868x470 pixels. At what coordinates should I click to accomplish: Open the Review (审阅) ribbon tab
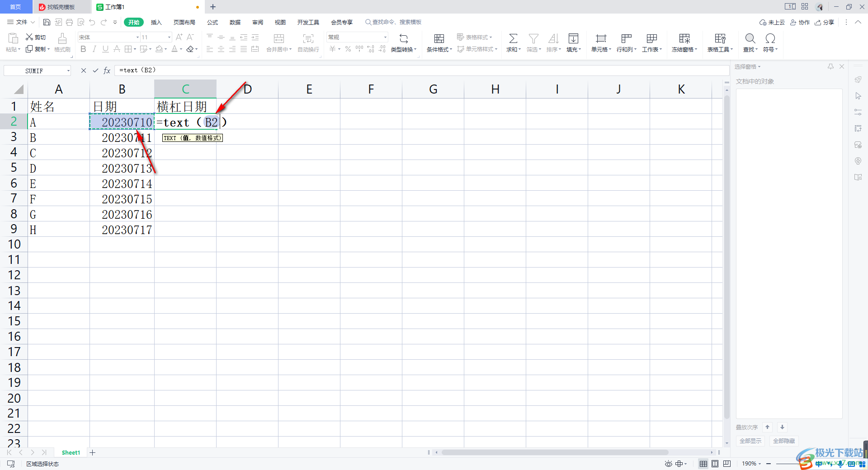pyautogui.click(x=258, y=22)
